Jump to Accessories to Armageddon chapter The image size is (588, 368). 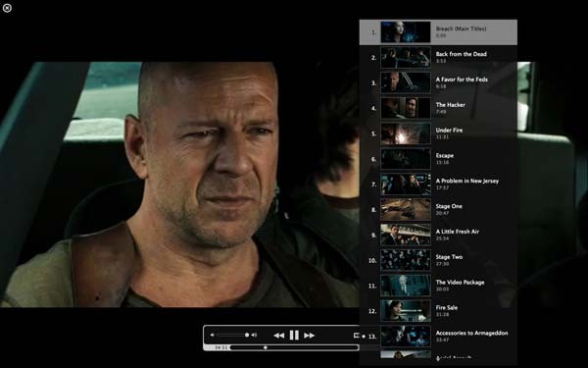pyautogui.click(x=438, y=337)
